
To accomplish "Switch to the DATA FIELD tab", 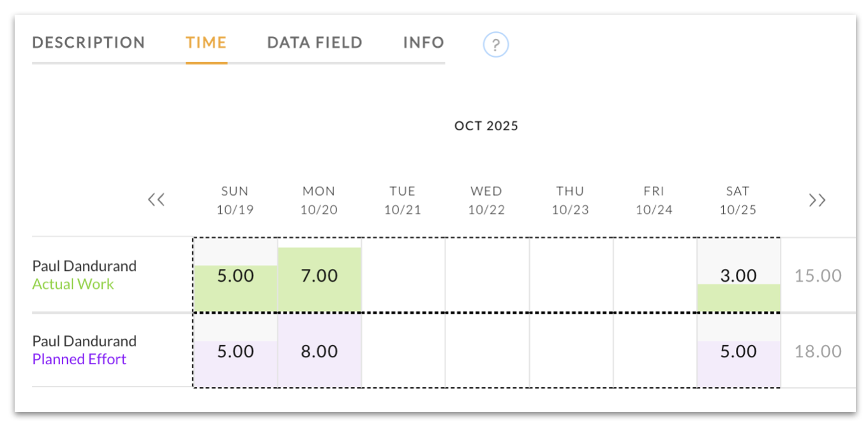I will click(315, 42).
